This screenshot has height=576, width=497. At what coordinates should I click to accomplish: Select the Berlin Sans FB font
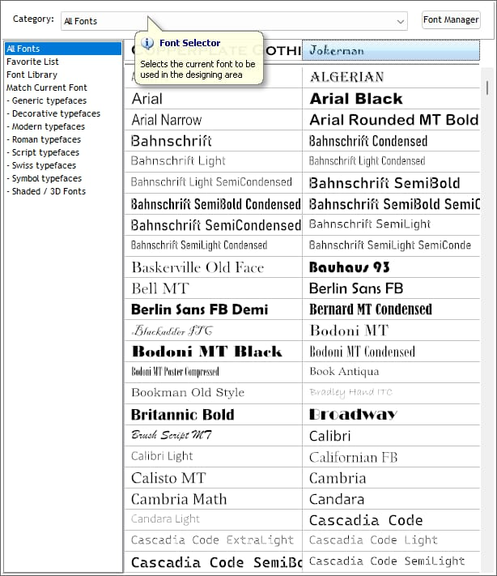[391, 288]
